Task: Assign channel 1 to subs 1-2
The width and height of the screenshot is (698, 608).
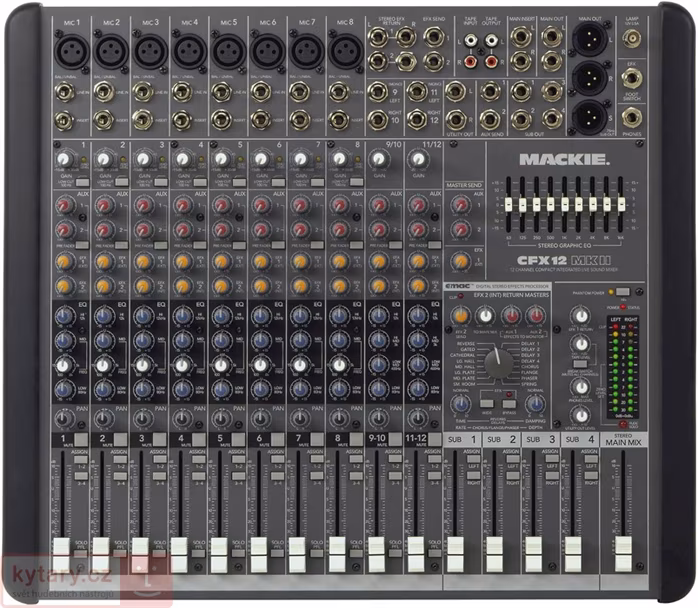Action: coord(81,459)
